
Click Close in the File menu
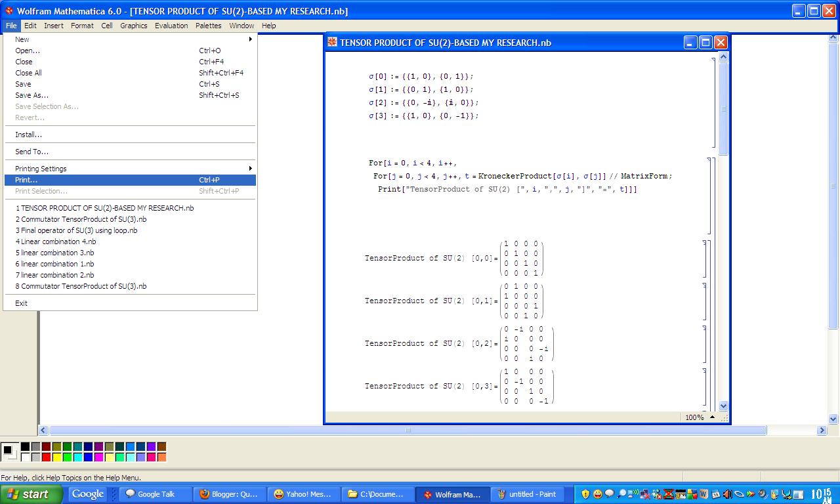[130, 62]
